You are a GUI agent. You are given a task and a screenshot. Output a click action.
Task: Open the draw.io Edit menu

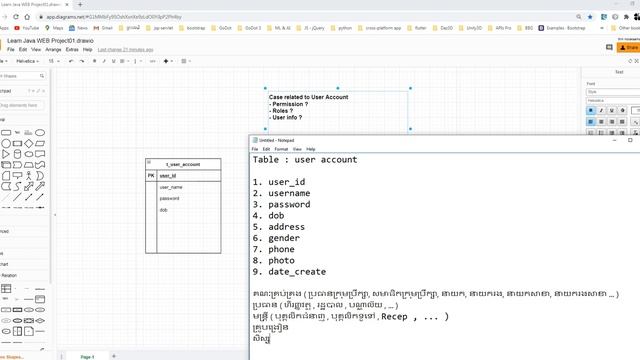23,49
